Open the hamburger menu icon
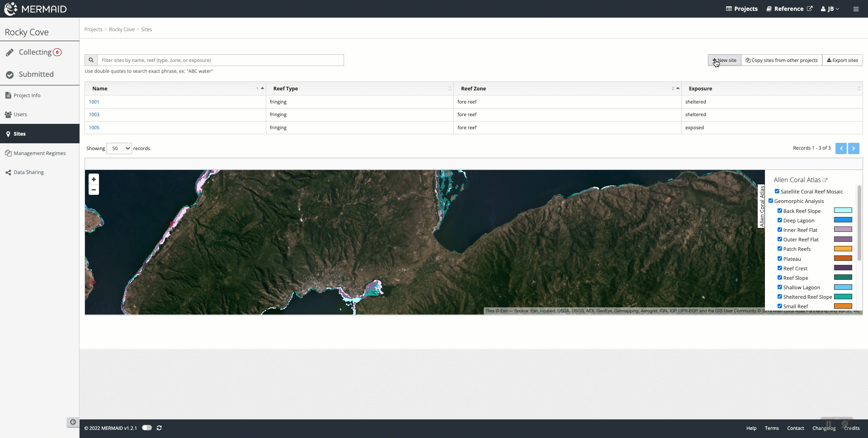The image size is (868, 438). [856, 9]
